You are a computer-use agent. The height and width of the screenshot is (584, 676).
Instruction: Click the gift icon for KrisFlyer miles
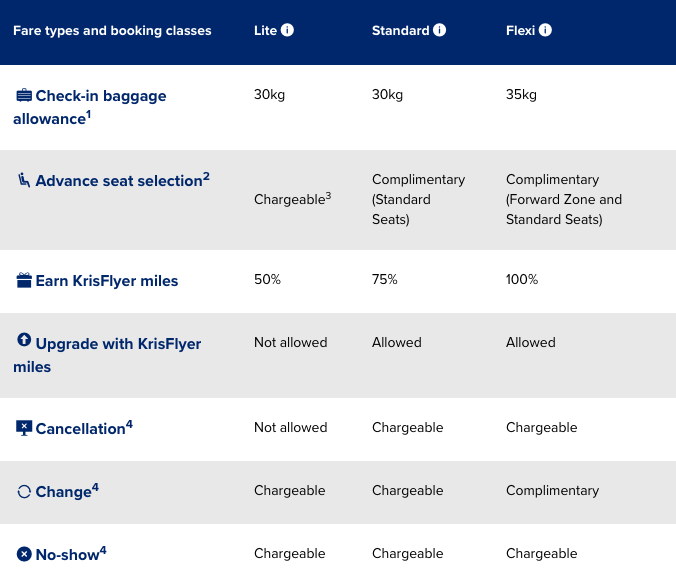[24, 280]
